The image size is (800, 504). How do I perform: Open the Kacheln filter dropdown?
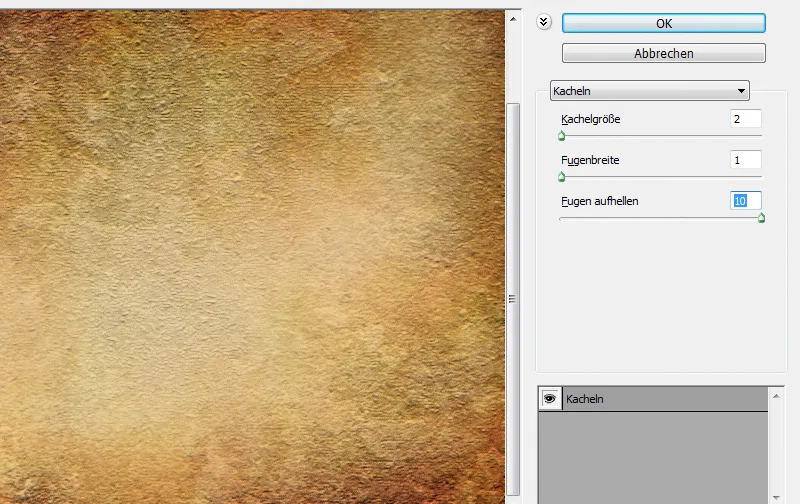click(x=649, y=91)
